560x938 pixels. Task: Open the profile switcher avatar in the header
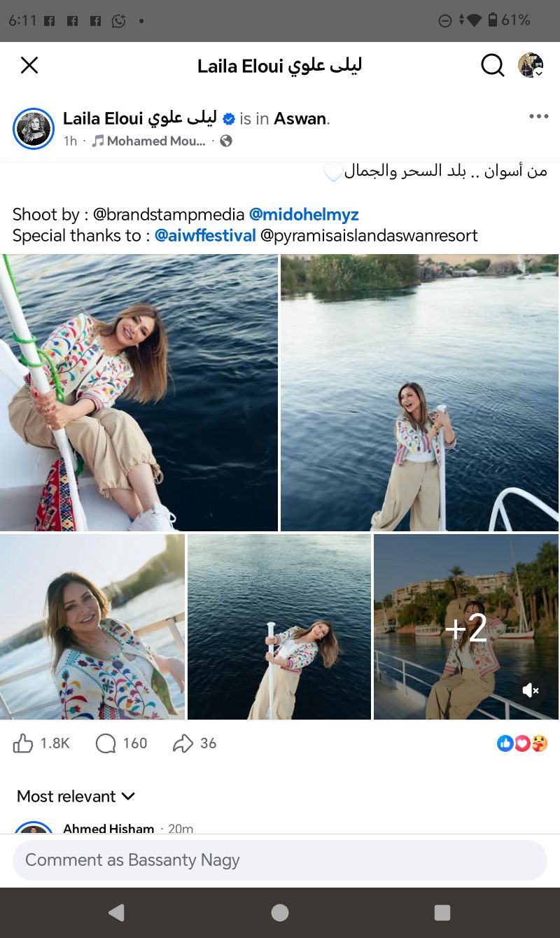(531, 65)
